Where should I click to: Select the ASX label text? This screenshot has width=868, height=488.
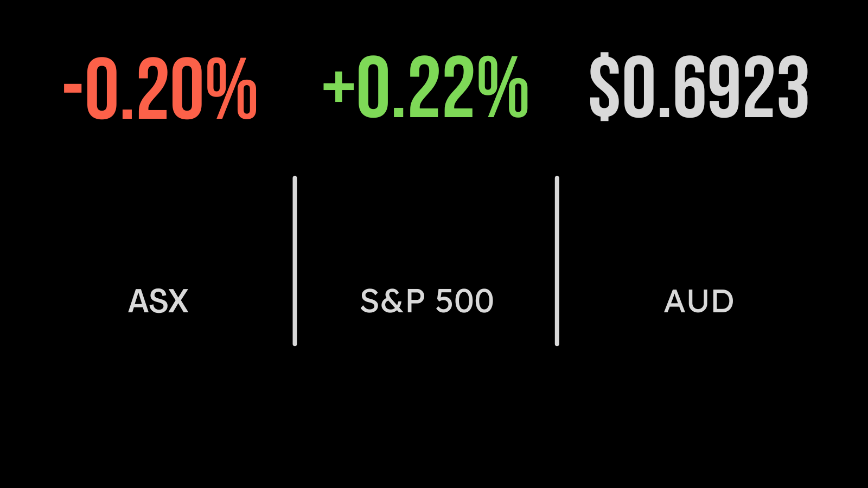point(158,301)
